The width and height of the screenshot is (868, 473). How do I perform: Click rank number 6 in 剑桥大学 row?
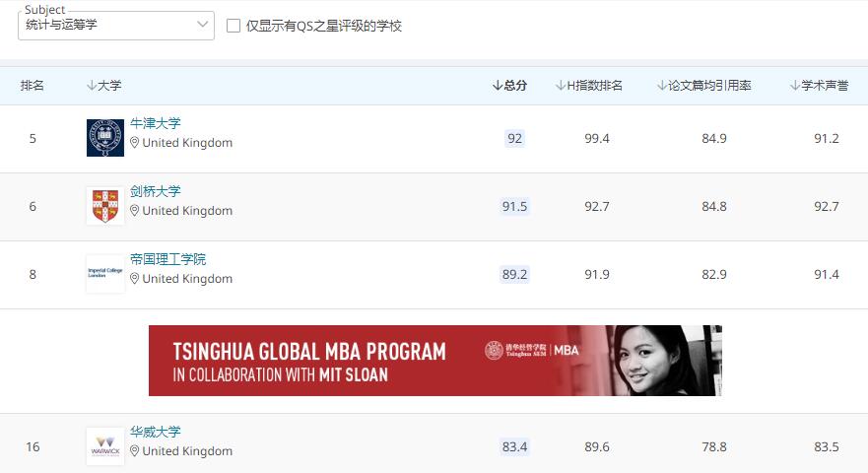tap(33, 207)
